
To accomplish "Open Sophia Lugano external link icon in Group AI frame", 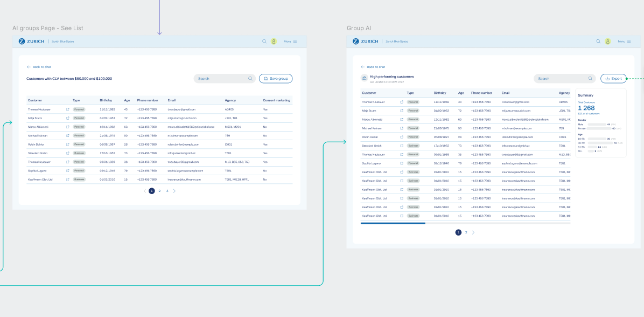I will point(402,163).
